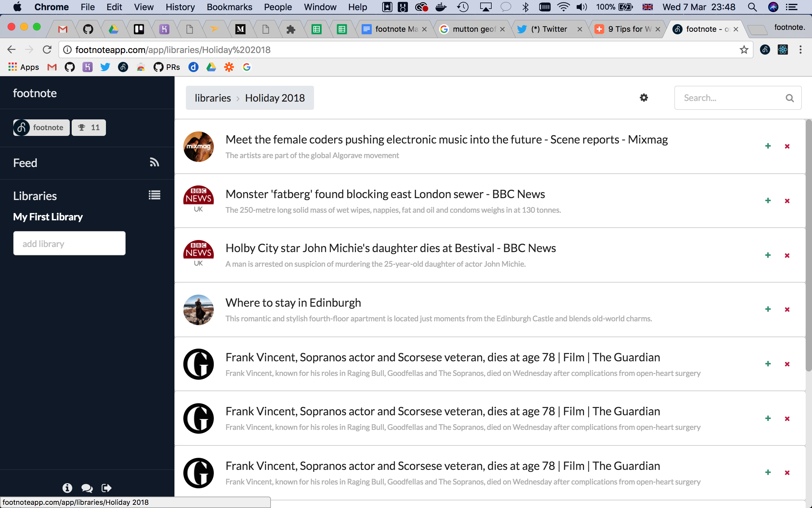Open the Apple menu
812x508 pixels.
[17, 7]
